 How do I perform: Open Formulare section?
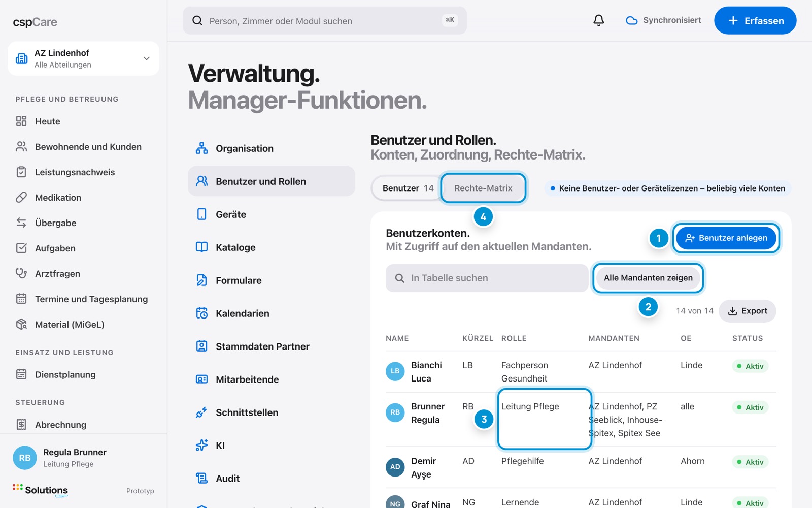tap(272, 280)
